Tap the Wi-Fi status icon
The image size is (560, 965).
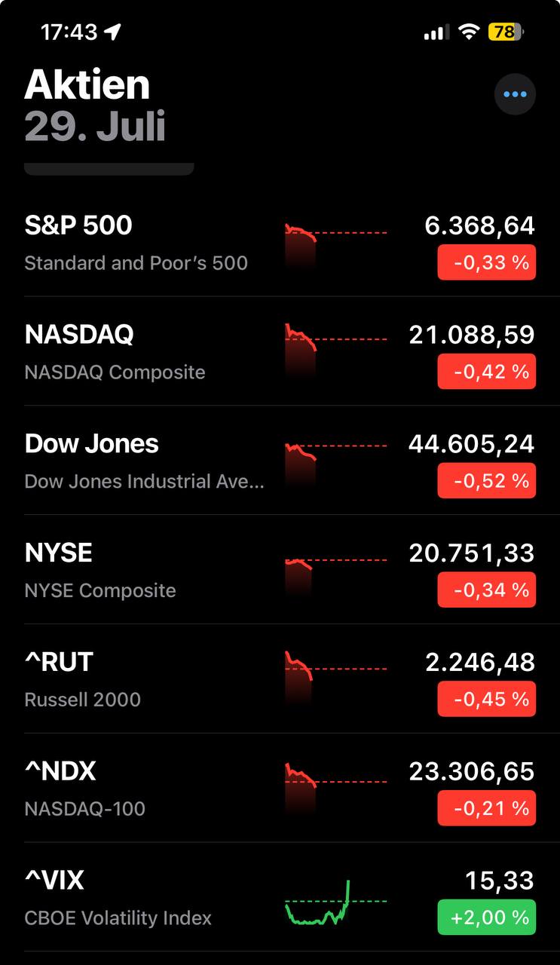click(469, 32)
